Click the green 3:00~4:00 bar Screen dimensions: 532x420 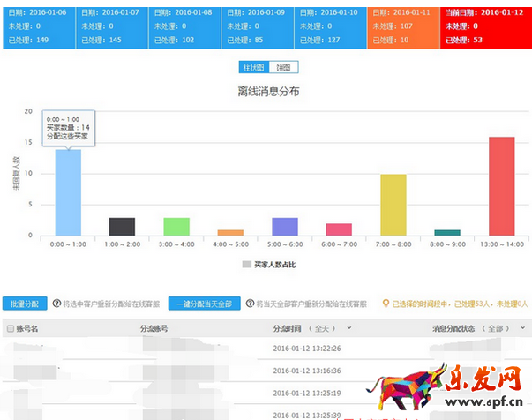point(176,227)
